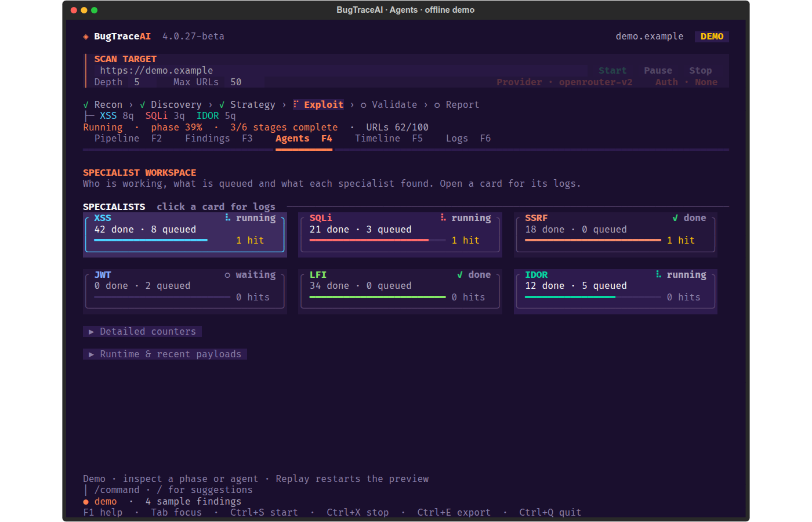The width and height of the screenshot is (812, 522).
Task: Click the Ctrl+Q quit shortcut
Action: click(x=550, y=513)
